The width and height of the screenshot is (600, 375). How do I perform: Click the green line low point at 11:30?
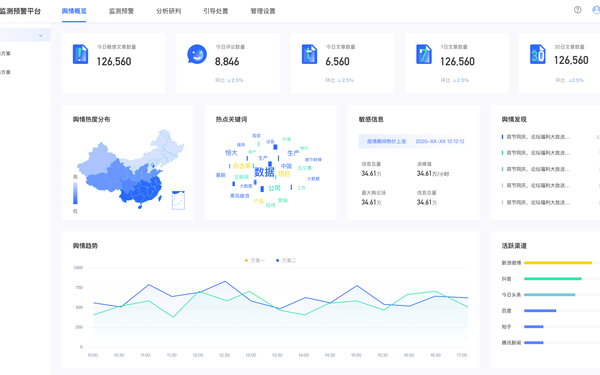click(x=173, y=317)
